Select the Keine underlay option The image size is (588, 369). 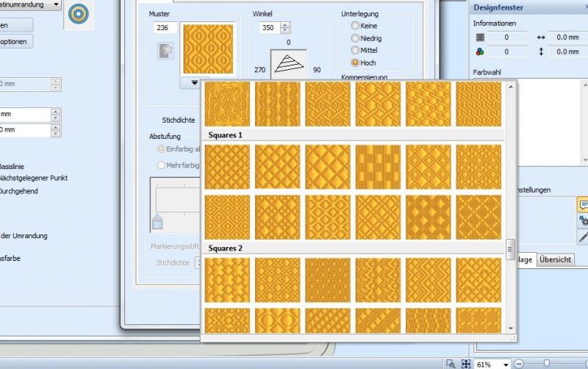[x=355, y=26]
